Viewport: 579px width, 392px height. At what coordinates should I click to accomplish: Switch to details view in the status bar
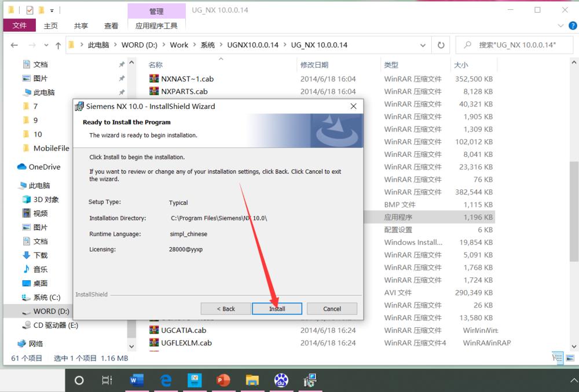coord(557,358)
